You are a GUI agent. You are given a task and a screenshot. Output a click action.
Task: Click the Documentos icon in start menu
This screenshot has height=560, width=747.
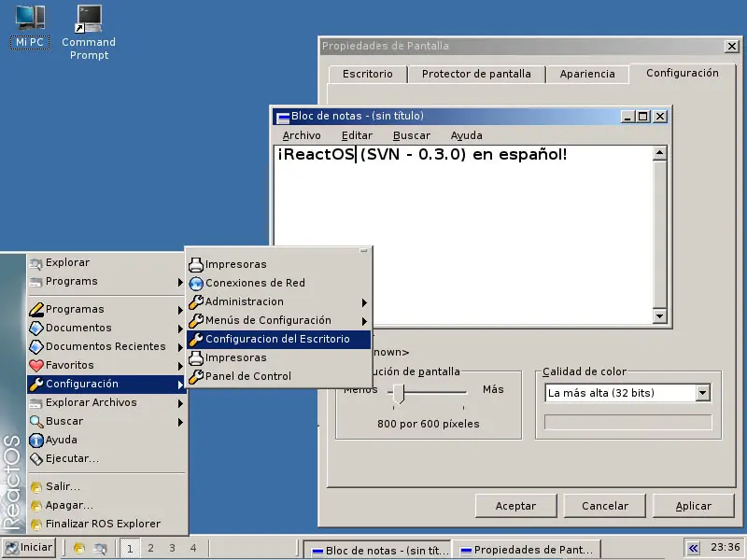tap(36, 329)
